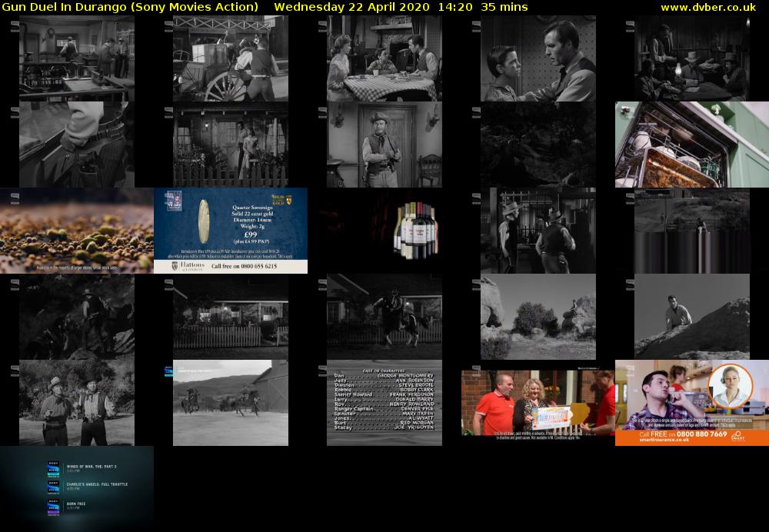
Task: Open the open dishwasher ad thumbnail
Action: (x=692, y=145)
